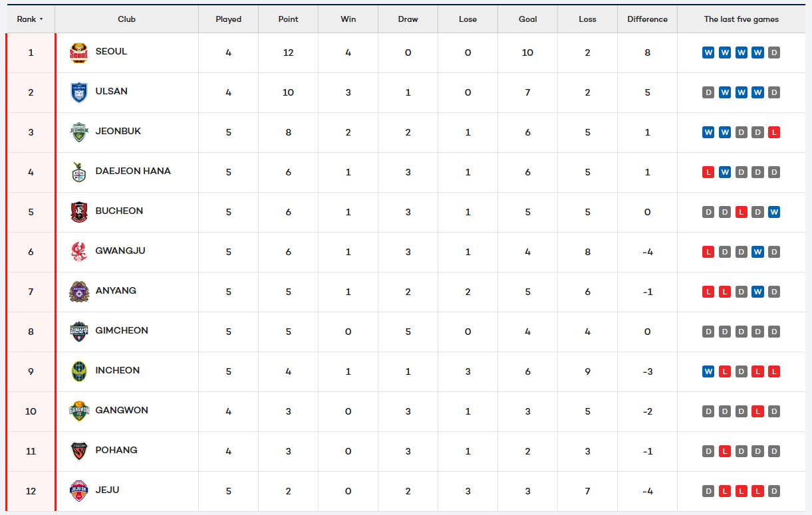Click the Seoul club crest icon

[79, 52]
